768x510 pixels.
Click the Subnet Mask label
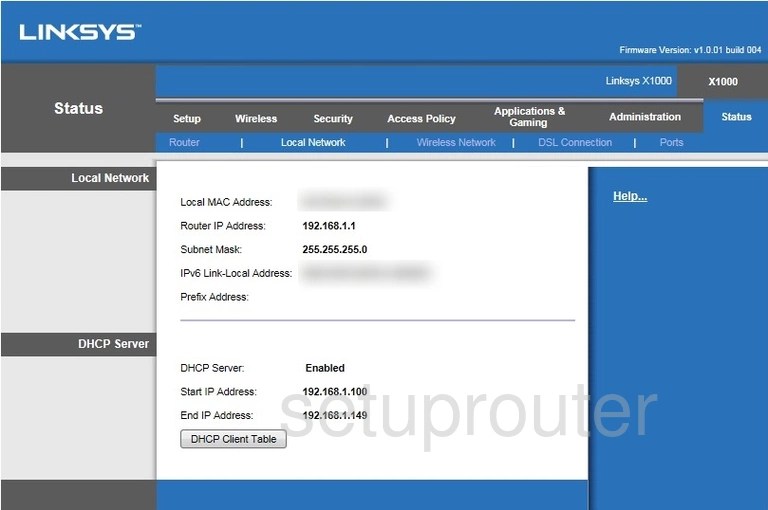click(211, 249)
